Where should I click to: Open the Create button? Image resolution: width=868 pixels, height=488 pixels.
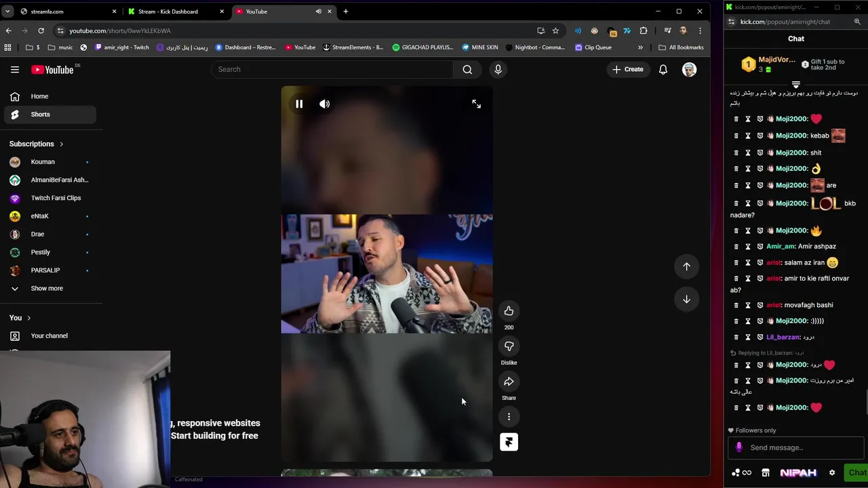point(628,69)
